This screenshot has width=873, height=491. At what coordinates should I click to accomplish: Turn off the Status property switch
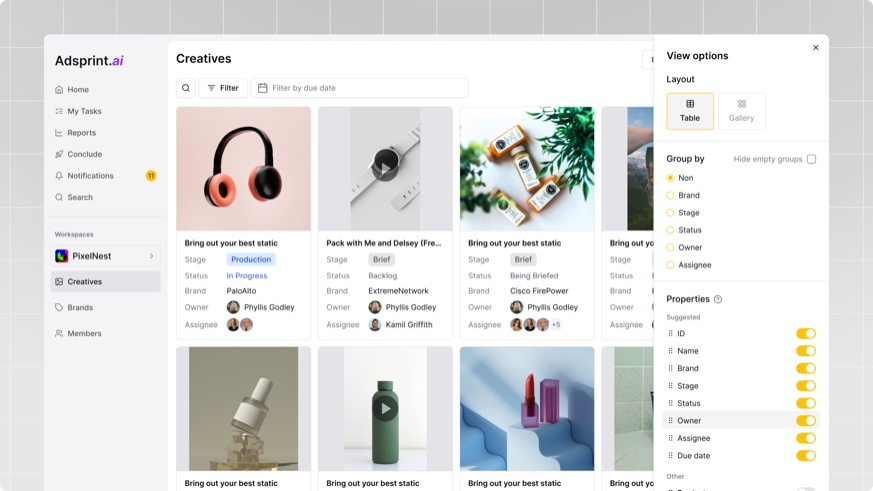pyautogui.click(x=806, y=403)
